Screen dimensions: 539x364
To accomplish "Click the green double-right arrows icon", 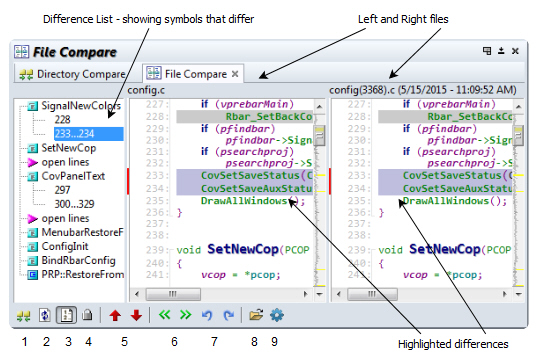I will point(186,315).
